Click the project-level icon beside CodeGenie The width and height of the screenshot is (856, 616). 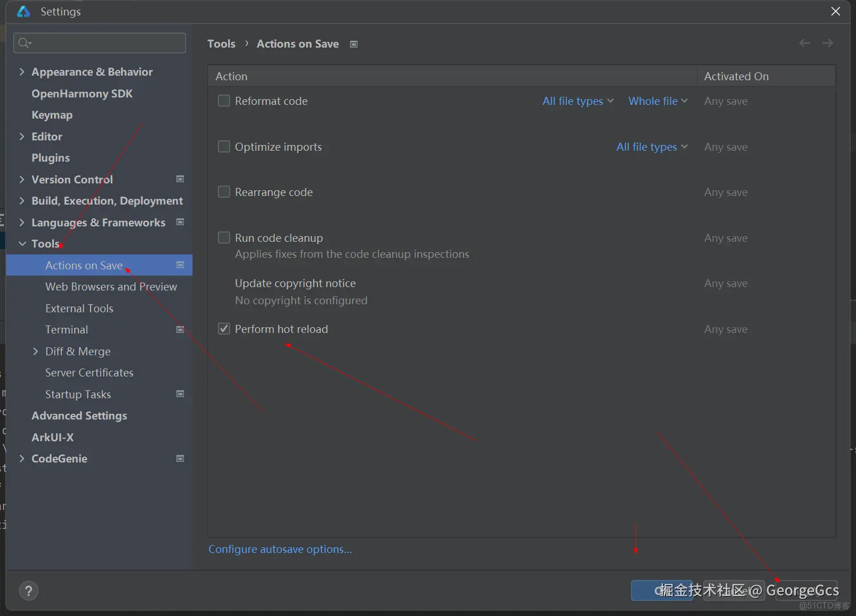pos(180,458)
